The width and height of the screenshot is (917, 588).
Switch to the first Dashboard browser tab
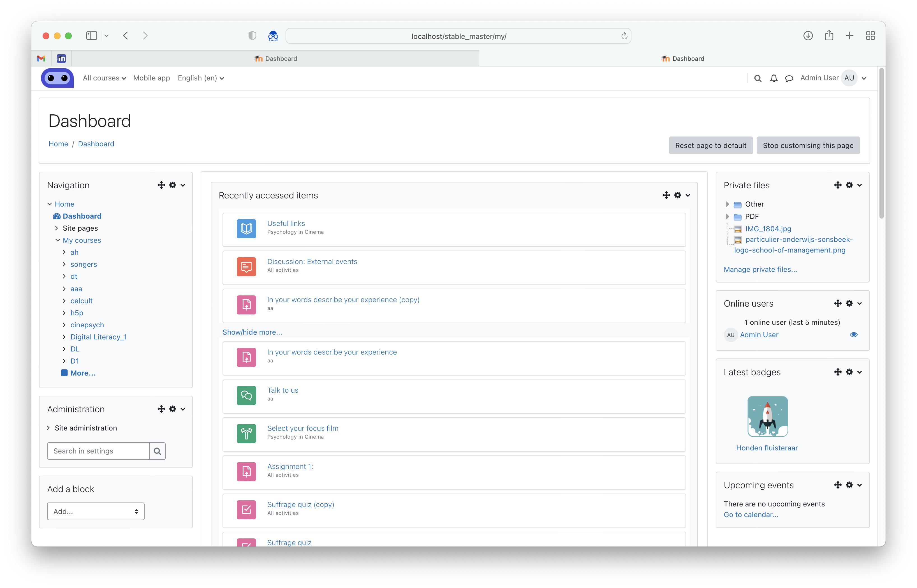(x=275, y=58)
